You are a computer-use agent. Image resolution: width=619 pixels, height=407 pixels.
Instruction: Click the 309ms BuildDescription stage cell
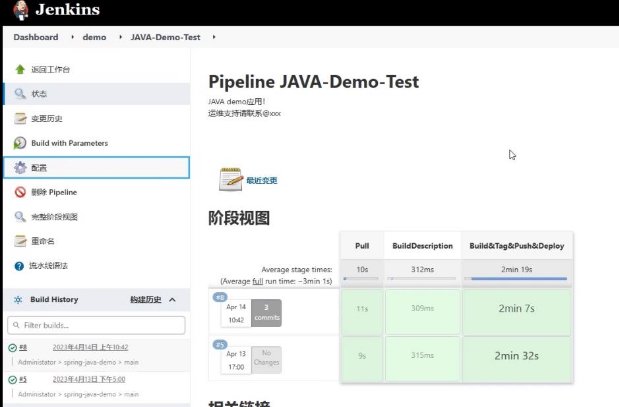coord(422,312)
